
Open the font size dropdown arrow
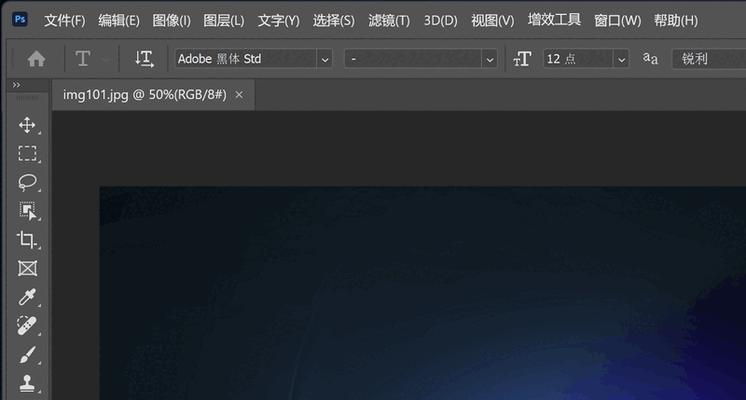[621, 59]
